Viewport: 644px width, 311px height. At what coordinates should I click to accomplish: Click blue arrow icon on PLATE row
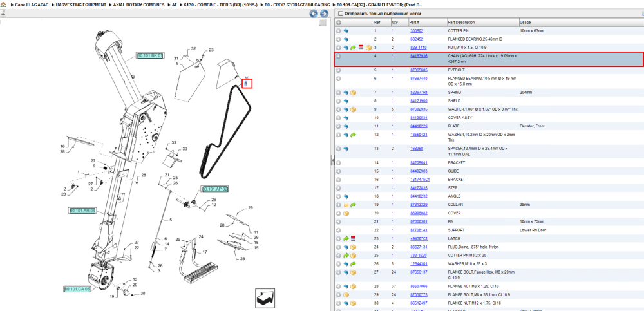click(x=346, y=126)
